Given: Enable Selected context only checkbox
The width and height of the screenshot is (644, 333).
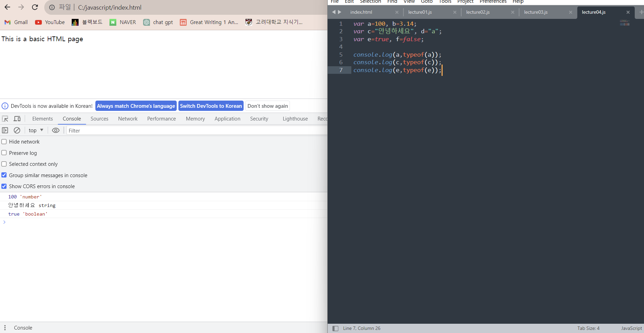Looking at the screenshot, I should 4,164.
